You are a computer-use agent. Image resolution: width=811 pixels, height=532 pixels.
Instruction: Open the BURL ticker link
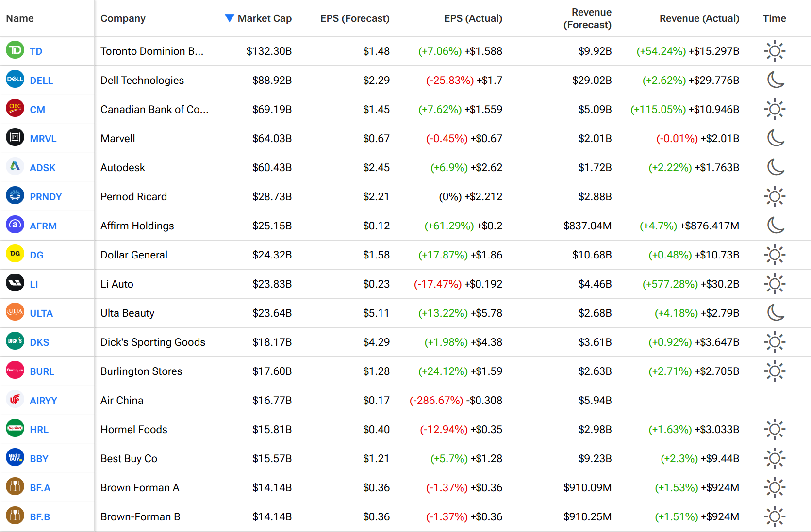pos(42,371)
